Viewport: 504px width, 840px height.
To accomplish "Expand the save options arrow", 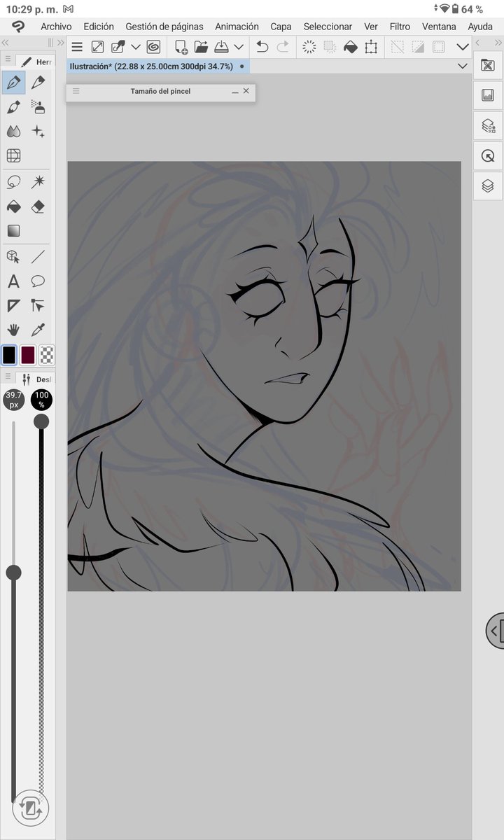I will (239, 48).
